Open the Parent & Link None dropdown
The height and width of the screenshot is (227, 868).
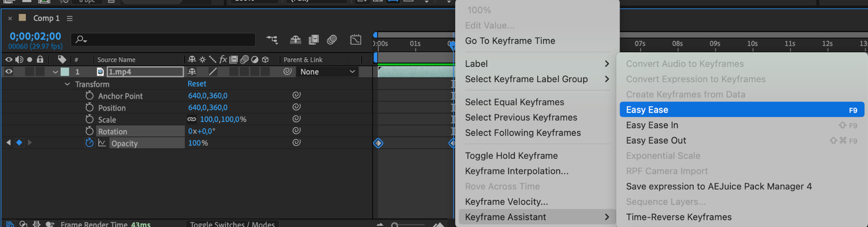(327, 72)
